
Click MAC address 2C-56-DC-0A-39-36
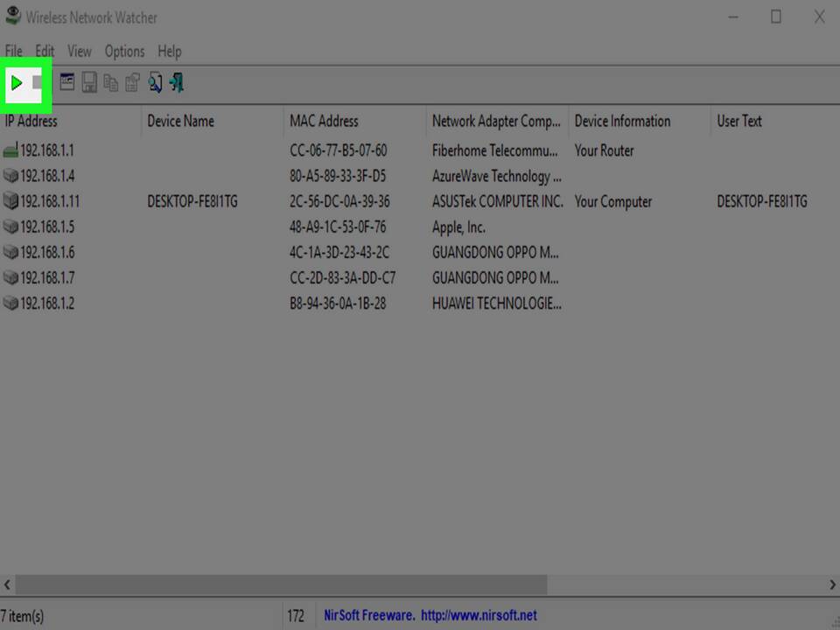pos(339,201)
